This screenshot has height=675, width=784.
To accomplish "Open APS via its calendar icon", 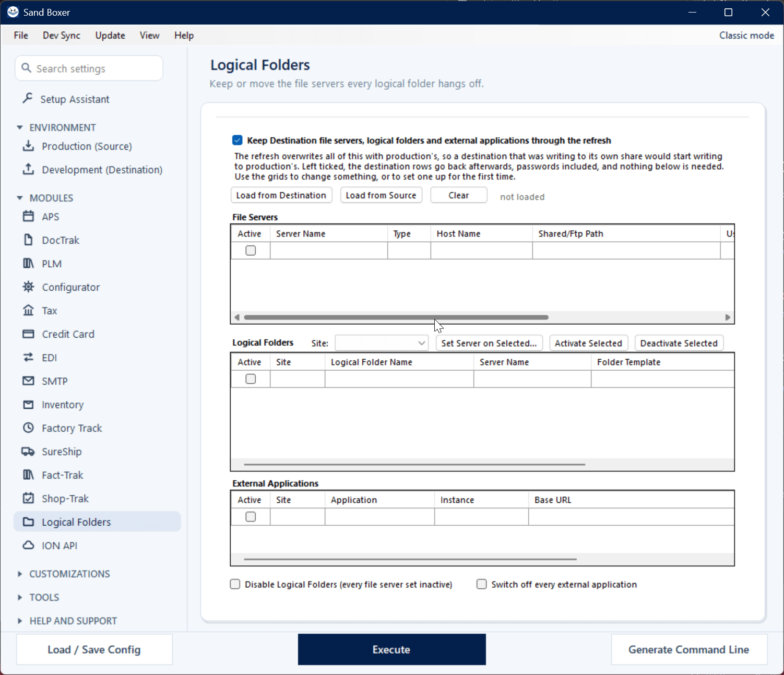I will [x=28, y=216].
